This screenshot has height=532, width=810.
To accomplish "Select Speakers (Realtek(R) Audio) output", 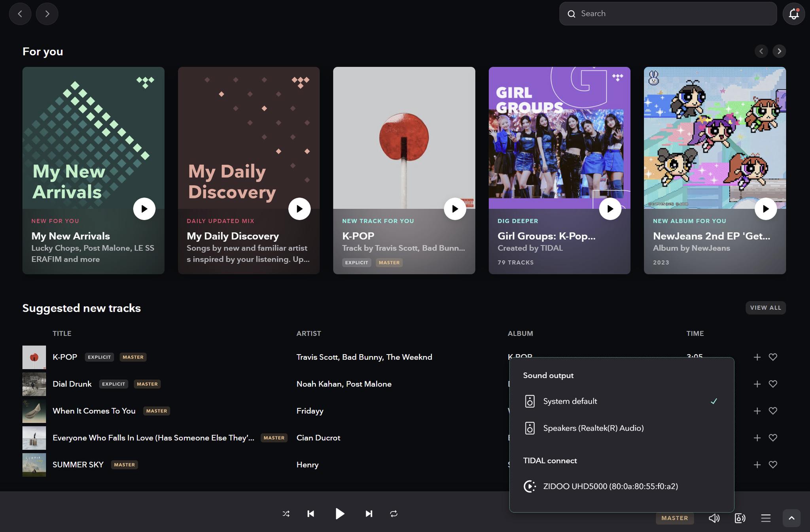I will click(x=622, y=428).
